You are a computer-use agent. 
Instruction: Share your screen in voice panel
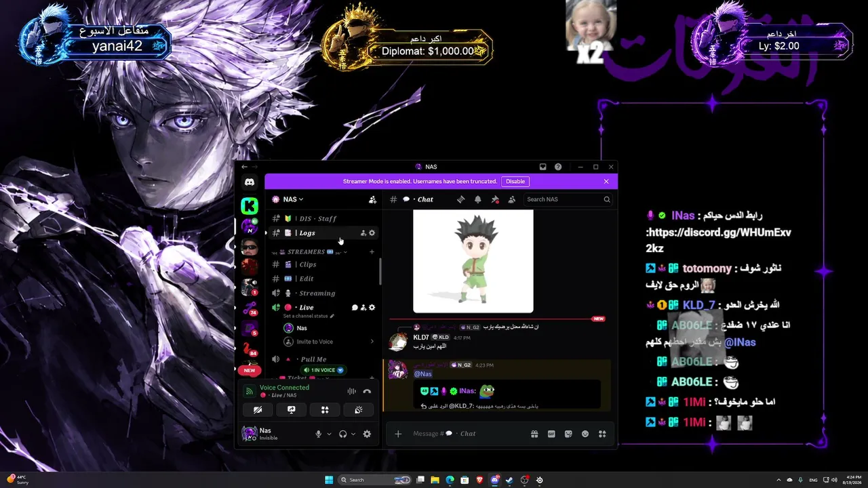point(292,409)
